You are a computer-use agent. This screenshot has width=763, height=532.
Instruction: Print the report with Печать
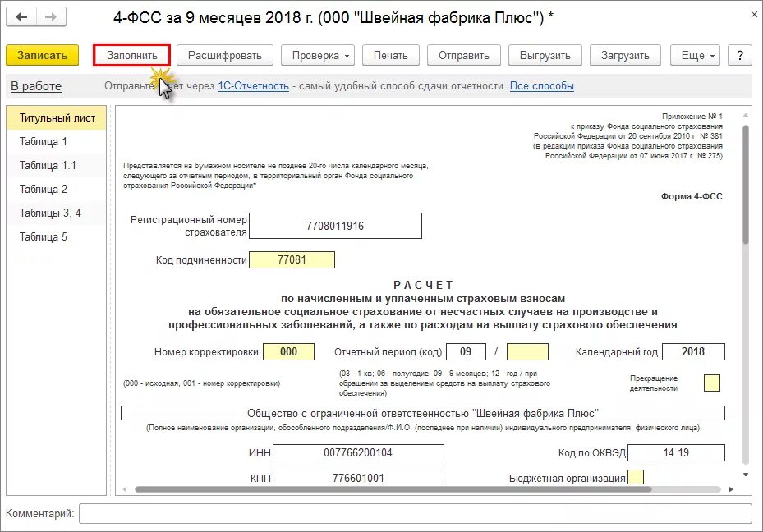pos(391,56)
